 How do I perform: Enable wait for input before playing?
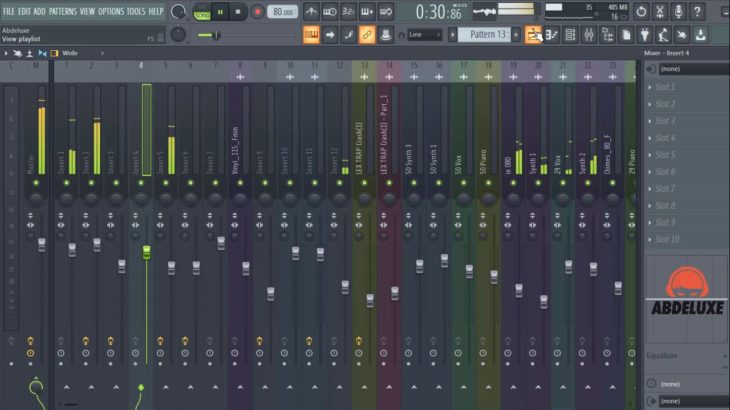tap(330, 12)
